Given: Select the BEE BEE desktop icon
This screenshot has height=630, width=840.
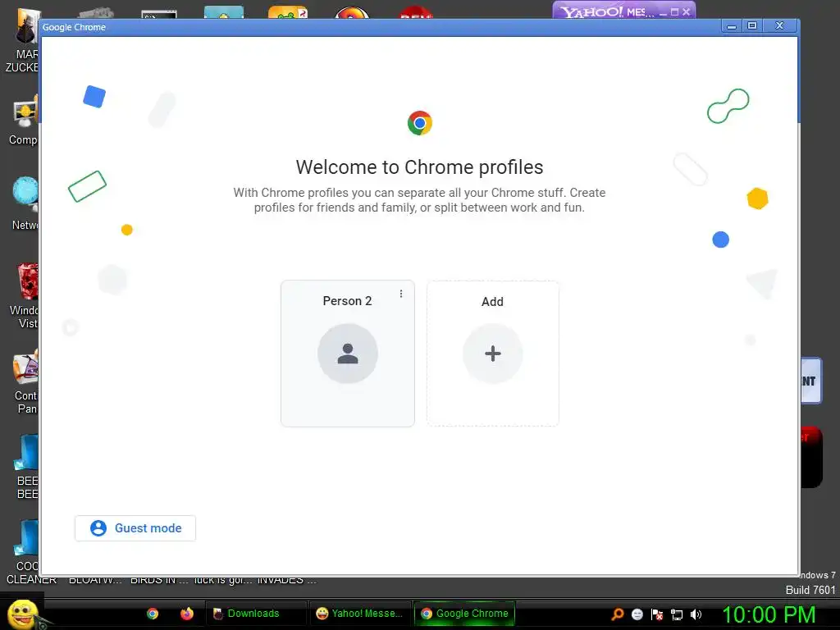Looking at the screenshot, I should (24, 467).
